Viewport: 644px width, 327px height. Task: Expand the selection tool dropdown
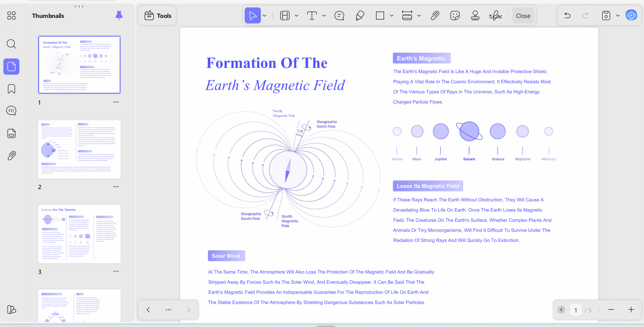pyautogui.click(x=265, y=16)
